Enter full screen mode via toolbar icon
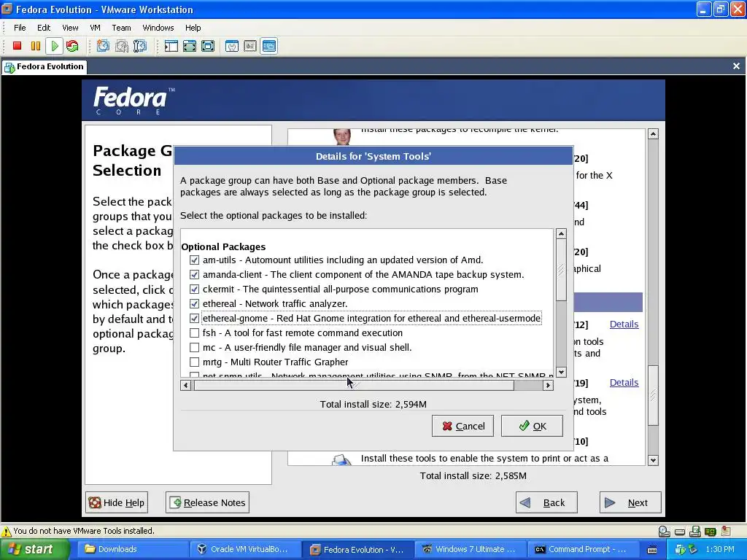This screenshot has width=747, height=560. (208, 46)
